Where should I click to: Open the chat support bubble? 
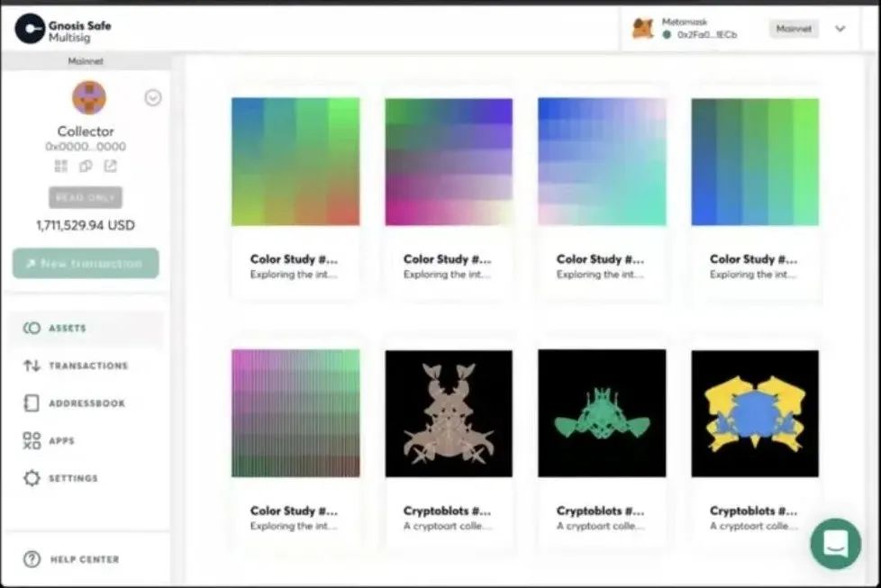(x=835, y=543)
